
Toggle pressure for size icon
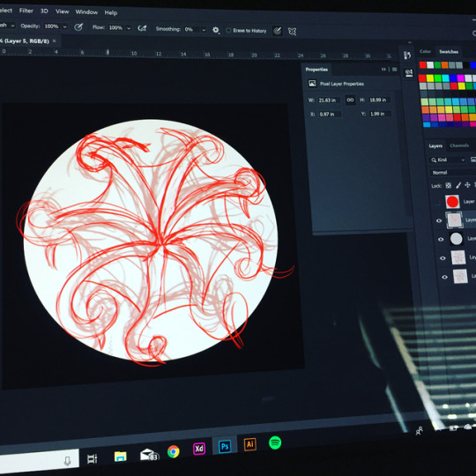coord(277,31)
